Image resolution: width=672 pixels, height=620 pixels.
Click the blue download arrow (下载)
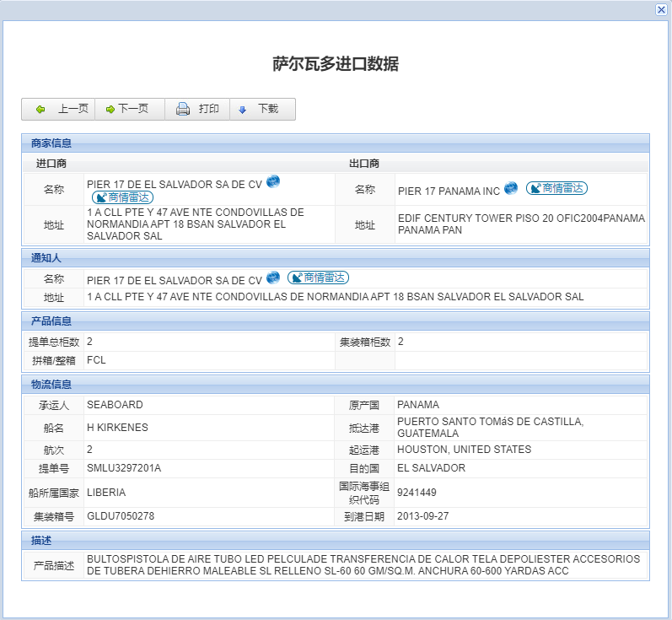click(243, 109)
